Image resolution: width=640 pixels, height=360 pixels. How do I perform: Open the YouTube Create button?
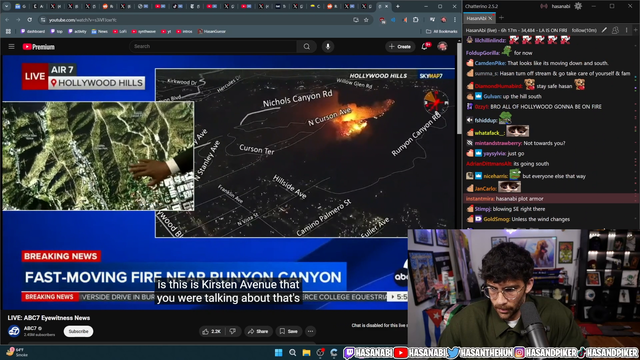pyautogui.click(x=400, y=47)
